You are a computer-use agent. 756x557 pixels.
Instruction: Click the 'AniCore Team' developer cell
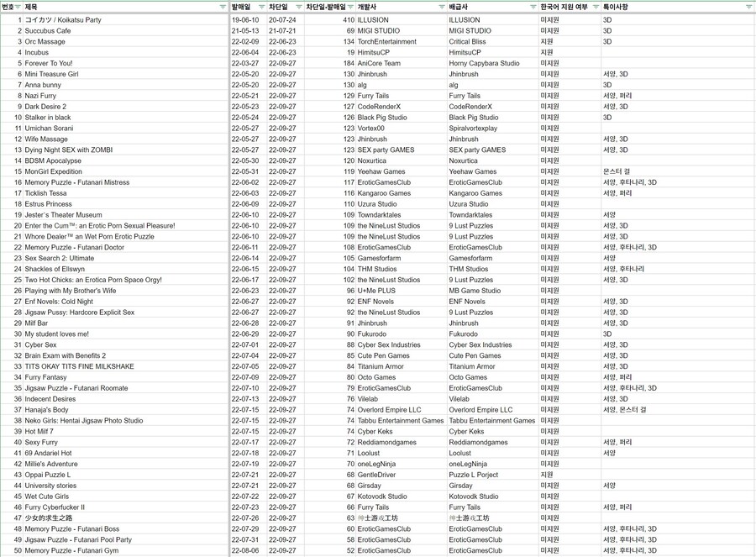(x=402, y=63)
